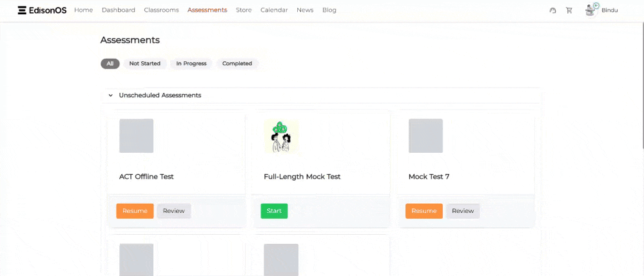Start the Full-Length Mock Test
This screenshot has height=276, width=644.
[274, 211]
